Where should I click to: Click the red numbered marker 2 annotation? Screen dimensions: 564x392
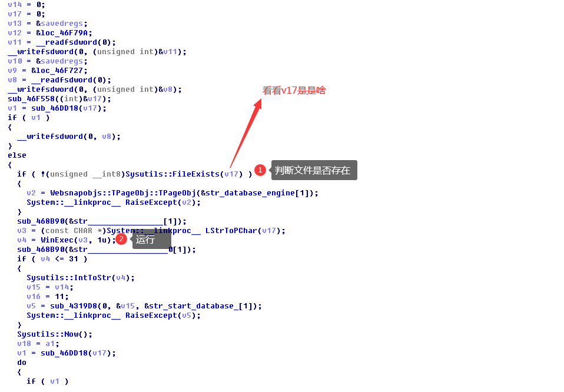(121, 238)
